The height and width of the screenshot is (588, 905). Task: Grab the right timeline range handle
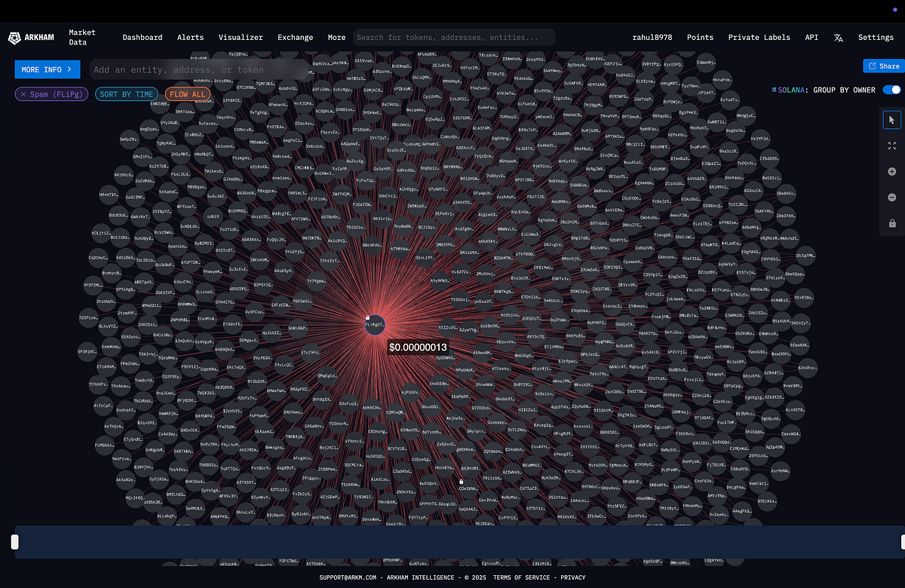point(903,541)
